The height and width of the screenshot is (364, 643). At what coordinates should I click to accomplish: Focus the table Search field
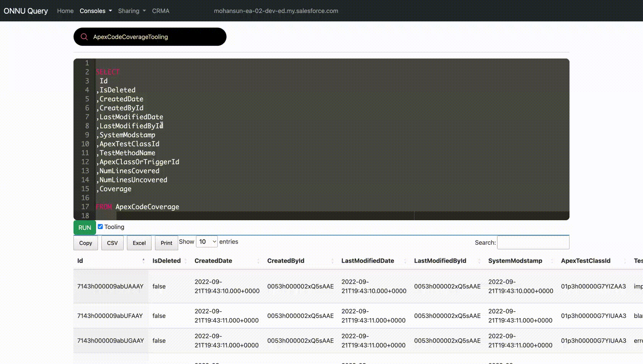[x=533, y=242]
